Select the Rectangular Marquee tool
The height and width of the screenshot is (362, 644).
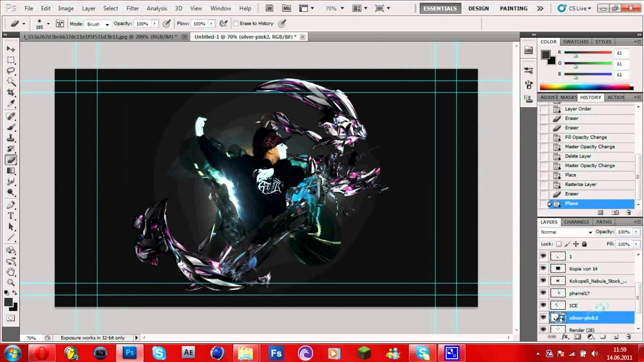click(11, 60)
